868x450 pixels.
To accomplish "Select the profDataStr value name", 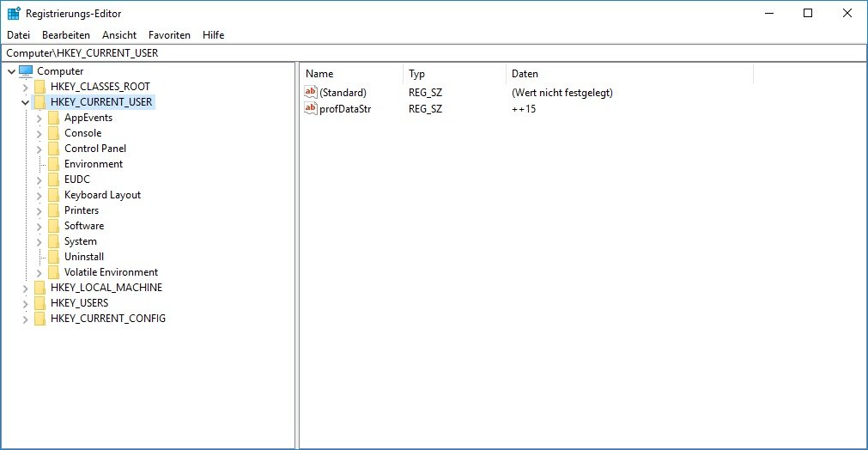I will [x=345, y=109].
